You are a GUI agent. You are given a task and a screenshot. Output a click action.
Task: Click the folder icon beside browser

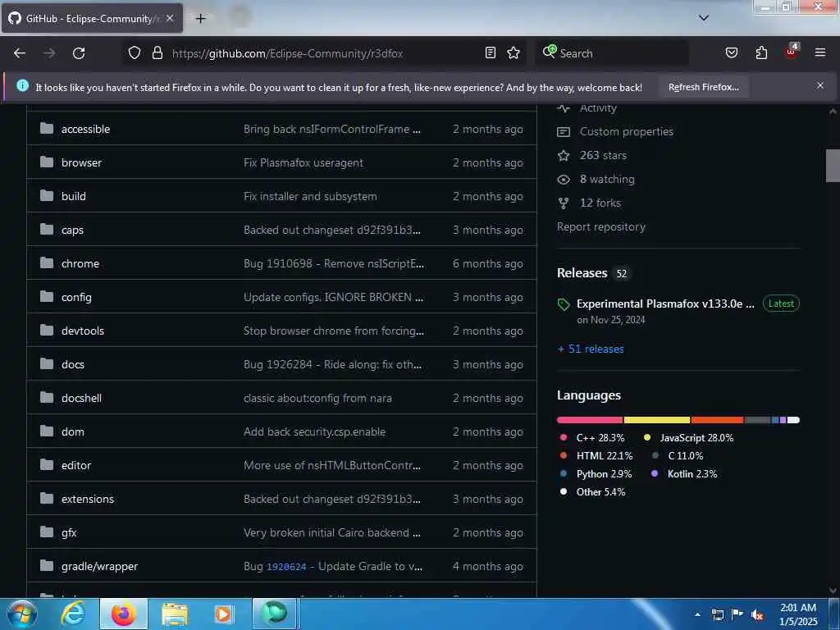[47, 162]
